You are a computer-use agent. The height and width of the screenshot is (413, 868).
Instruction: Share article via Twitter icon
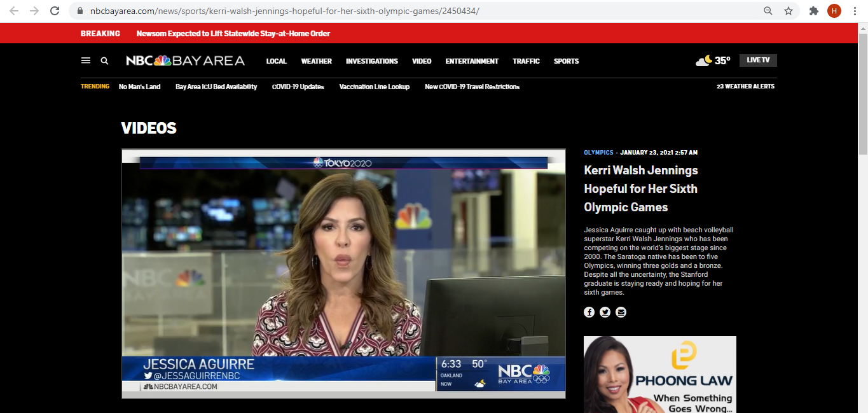pos(605,312)
